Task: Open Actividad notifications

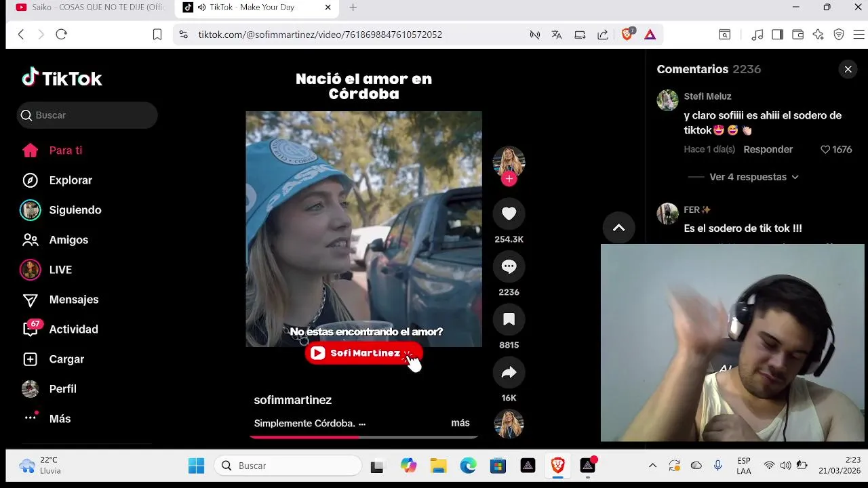Action: (x=73, y=329)
